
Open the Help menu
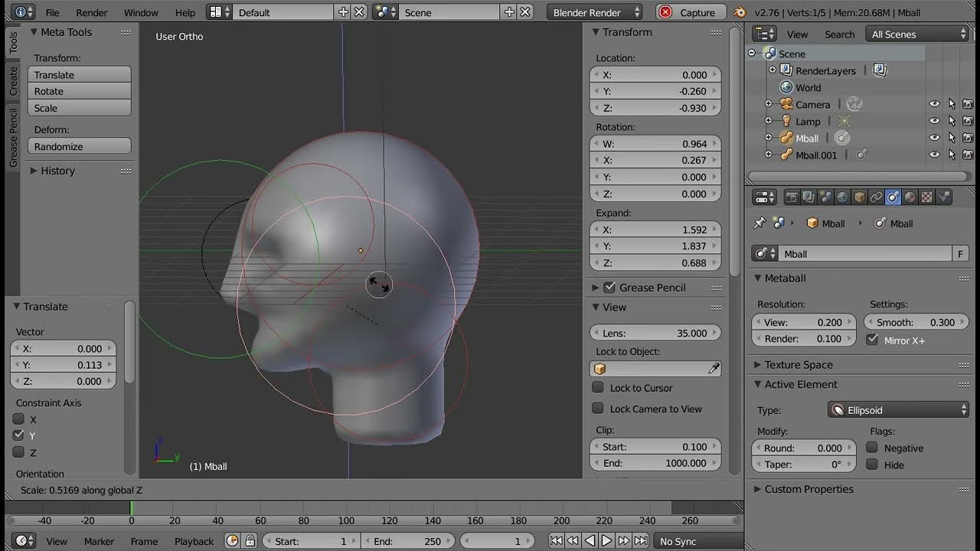(185, 12)
